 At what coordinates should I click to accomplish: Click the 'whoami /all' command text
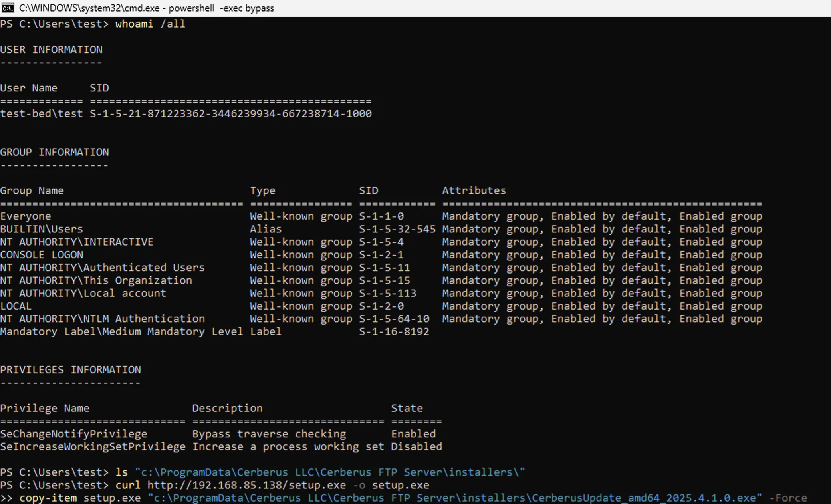point(150,24)
